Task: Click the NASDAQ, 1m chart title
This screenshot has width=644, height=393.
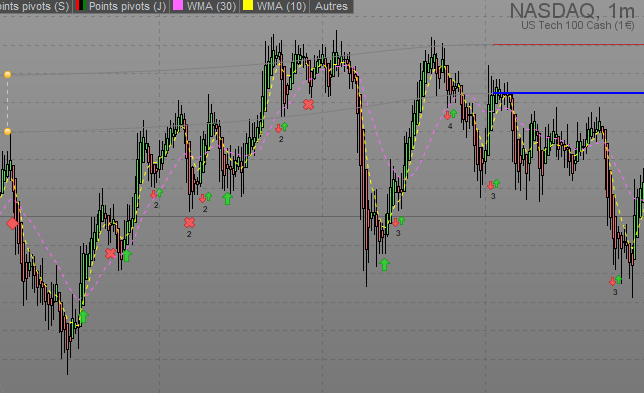Action: (x=572, y=11)
